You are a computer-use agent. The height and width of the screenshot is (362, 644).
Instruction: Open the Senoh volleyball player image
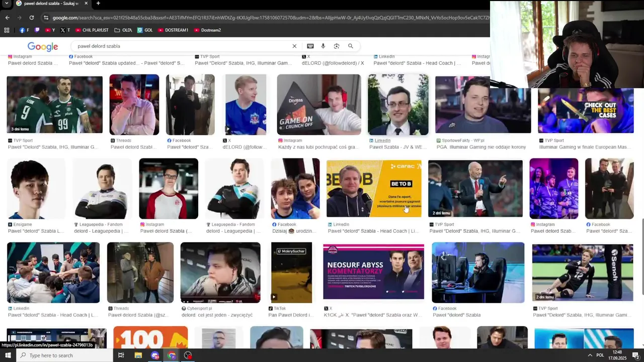[583, 273]
